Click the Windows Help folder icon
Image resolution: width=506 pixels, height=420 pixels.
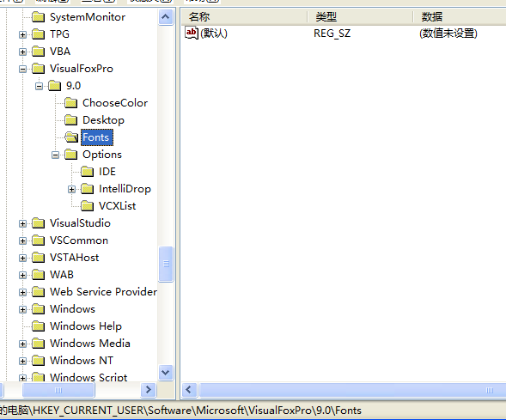pos(38,326)
